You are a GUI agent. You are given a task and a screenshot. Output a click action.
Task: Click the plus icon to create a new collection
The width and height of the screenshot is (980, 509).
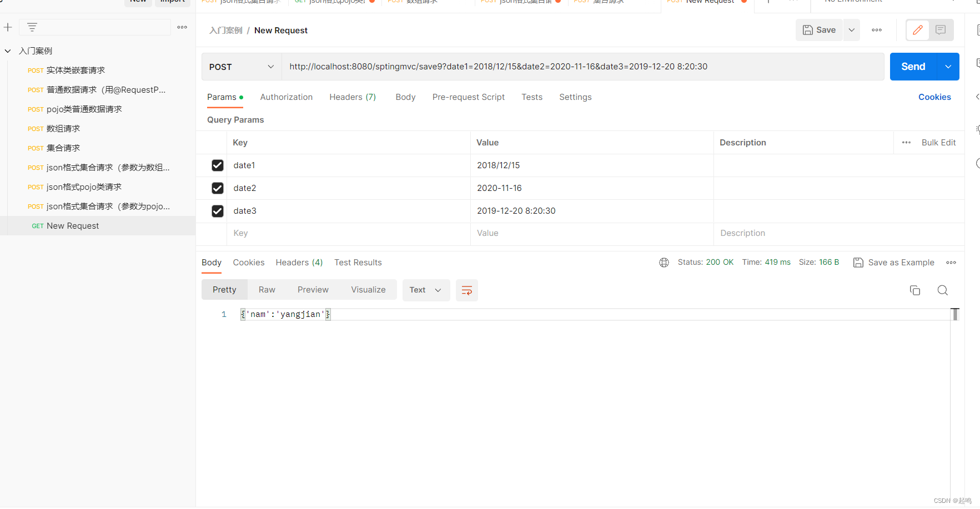coord(8,27)
